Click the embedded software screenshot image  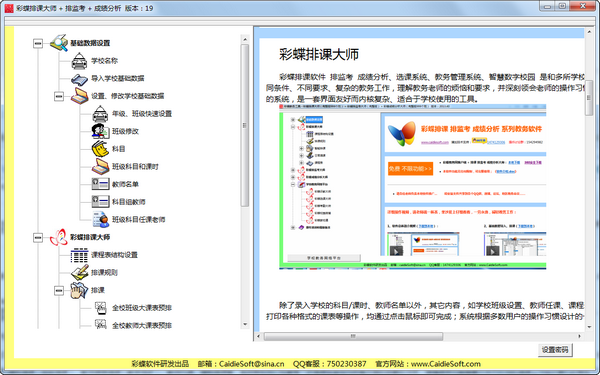click(412, 186)
